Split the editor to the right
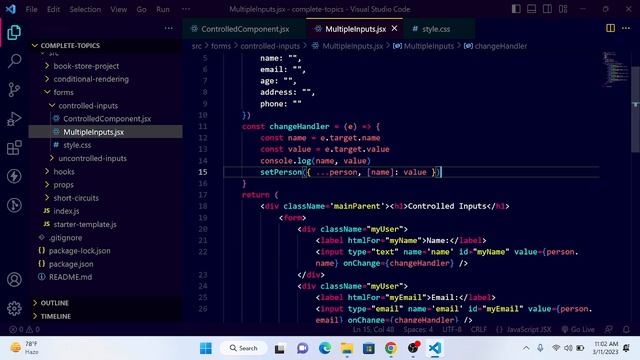This screenshot has width=640, height=360. [x=610, y=28]
